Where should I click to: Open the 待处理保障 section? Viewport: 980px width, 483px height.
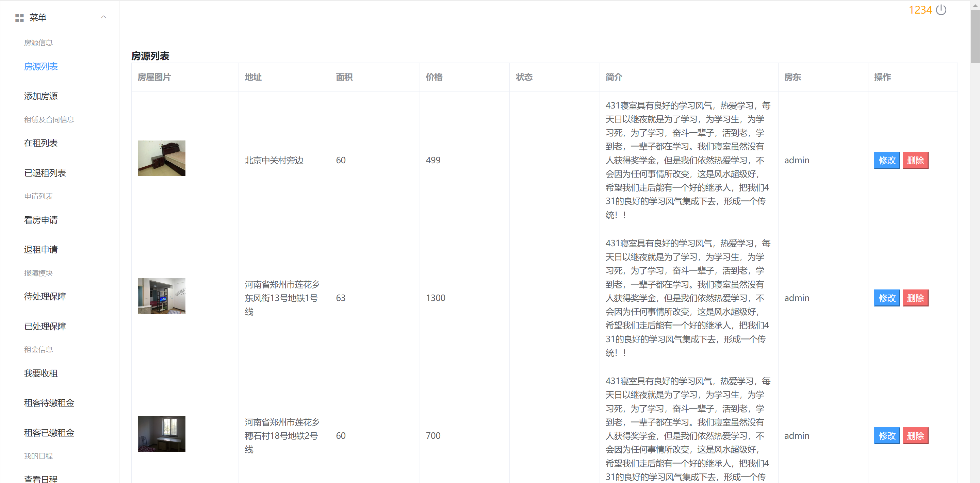click(45, 296)
